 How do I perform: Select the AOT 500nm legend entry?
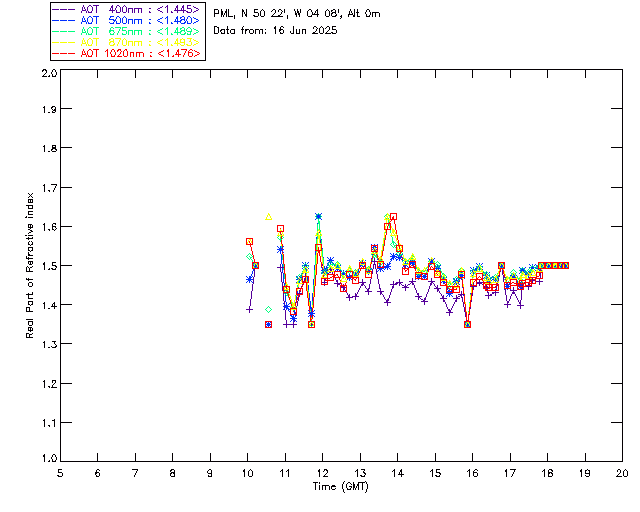point(126,20)
